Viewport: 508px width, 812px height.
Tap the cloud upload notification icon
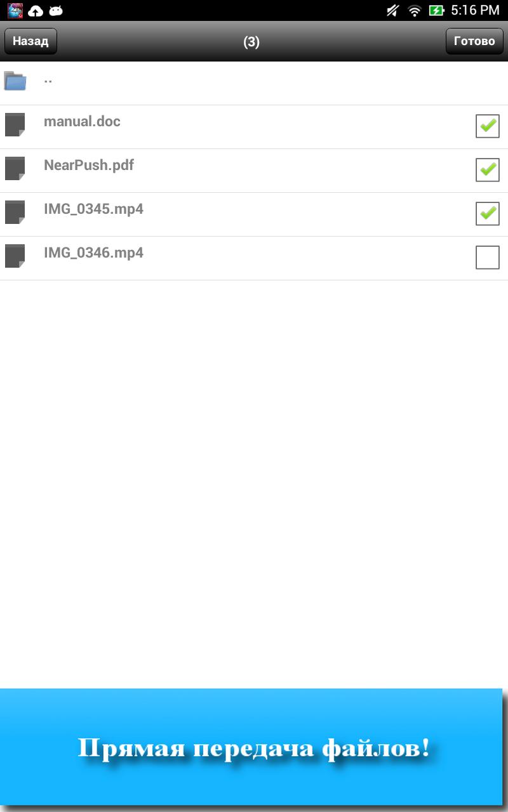point(36,10)
